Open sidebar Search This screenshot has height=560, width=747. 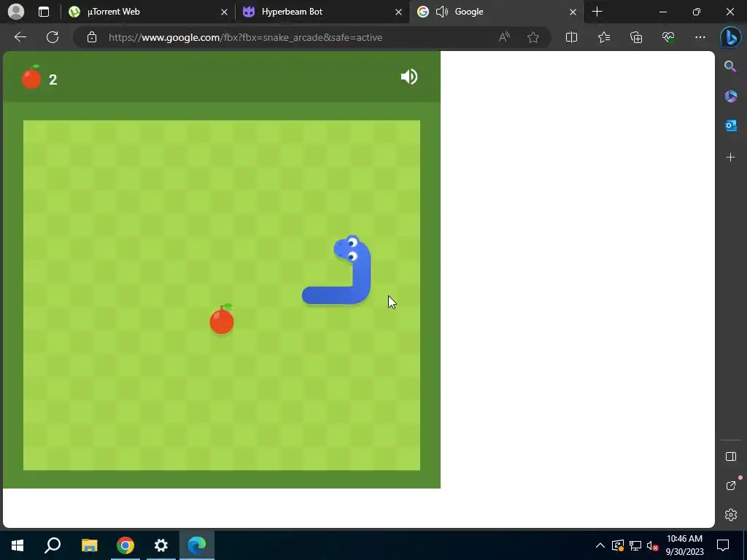730,66
